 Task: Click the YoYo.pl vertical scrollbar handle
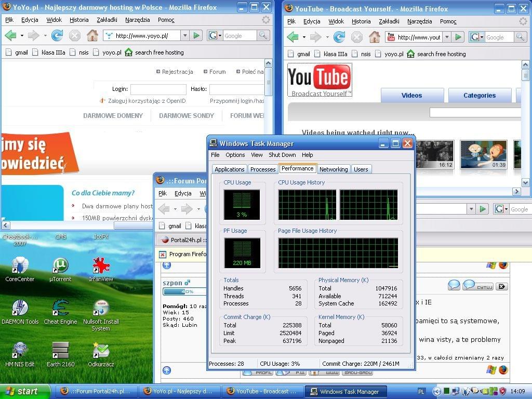point(269,82)
